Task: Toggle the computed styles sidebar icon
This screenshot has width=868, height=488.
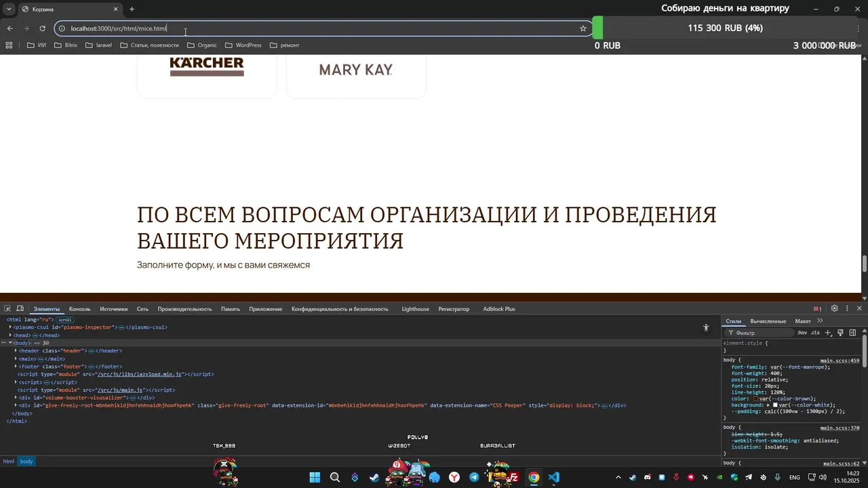Action: point(852,333)
